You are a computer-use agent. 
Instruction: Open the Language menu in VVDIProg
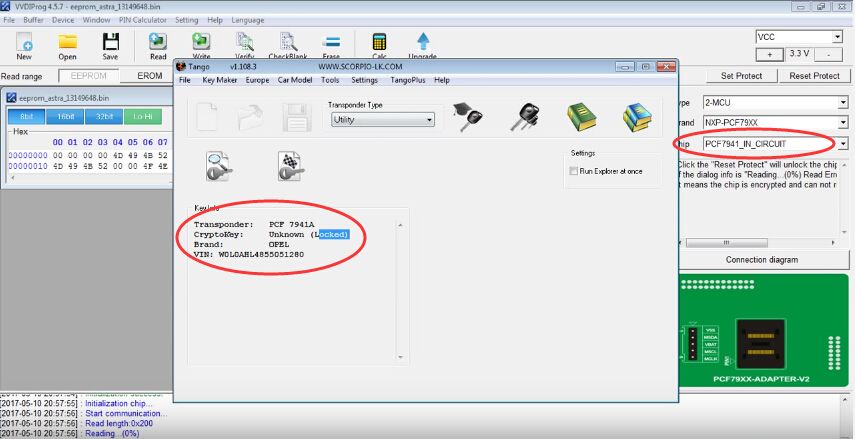tap(248, 20)
